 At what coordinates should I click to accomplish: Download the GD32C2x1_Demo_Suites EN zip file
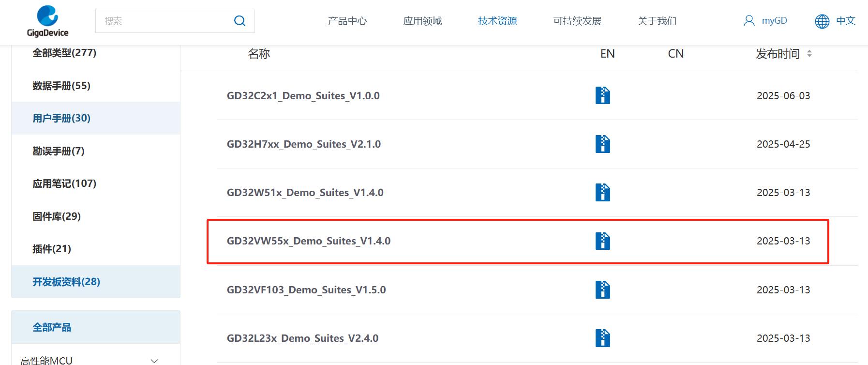(603, 95)
